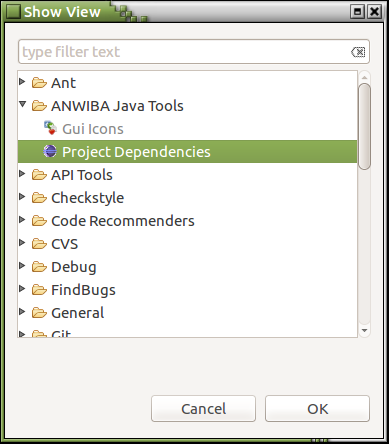Viewport: 389px width, 444px height.
Task: Expand the API Tools category arrow
Action: (22, 174)
